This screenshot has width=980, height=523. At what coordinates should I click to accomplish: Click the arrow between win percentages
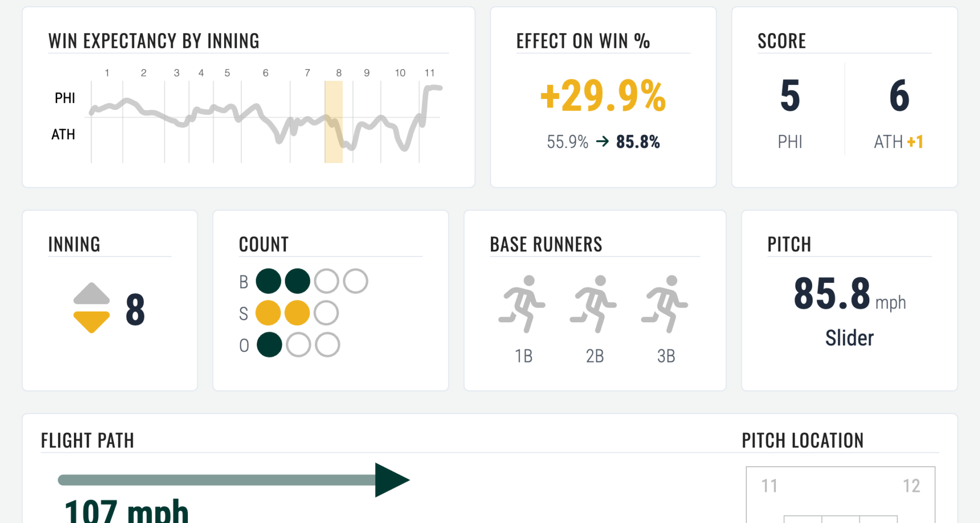602,141
